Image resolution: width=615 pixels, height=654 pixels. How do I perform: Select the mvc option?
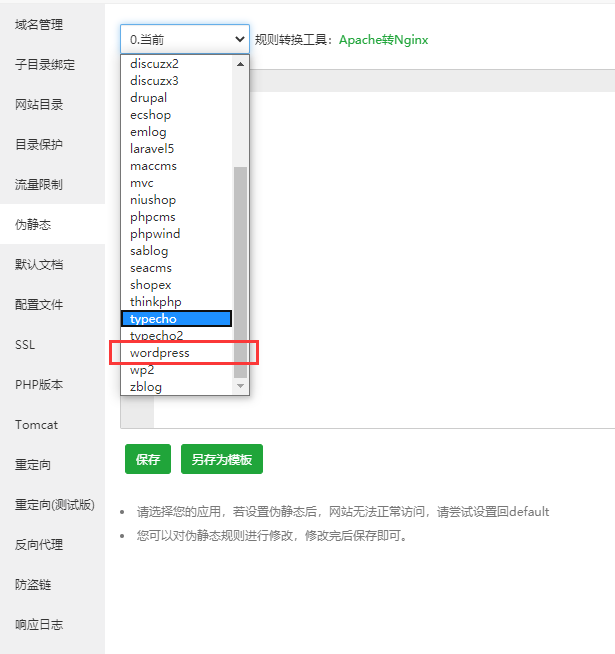[176, 183]
